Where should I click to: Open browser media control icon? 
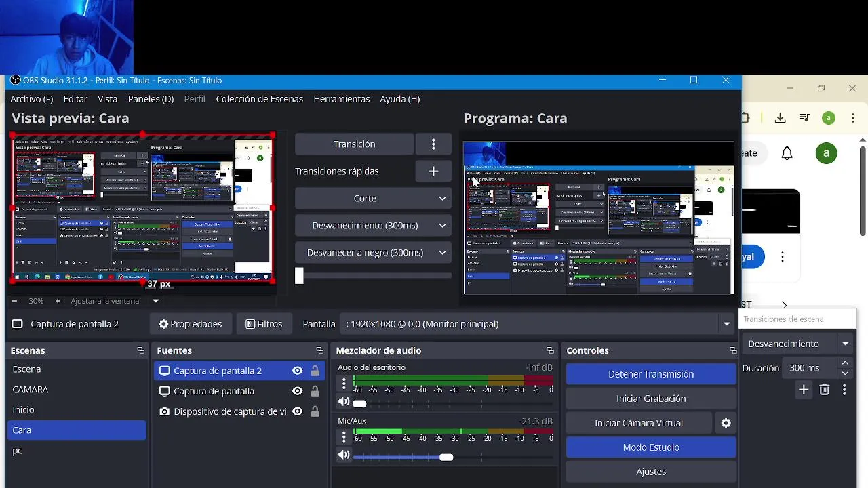804,118
